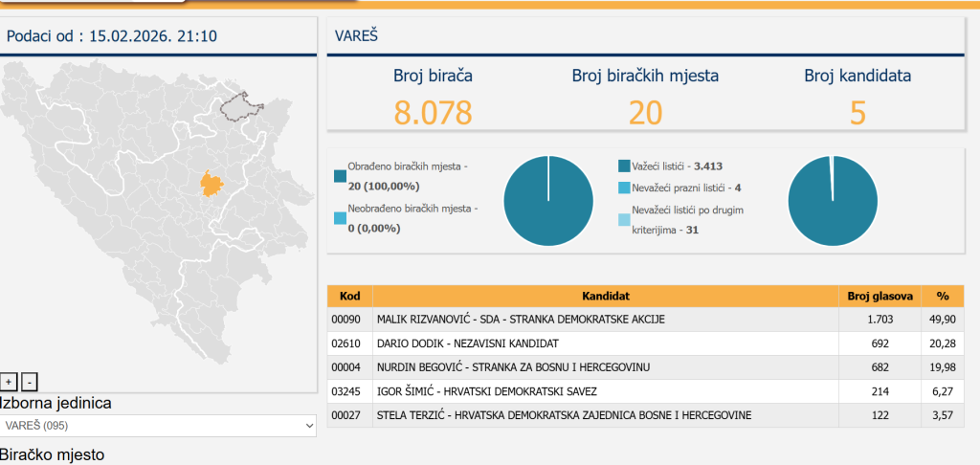Click the ballot validity pie chart
Viewport: 980px width, 465px height.
pyautogui.click(x=832, y=199)
